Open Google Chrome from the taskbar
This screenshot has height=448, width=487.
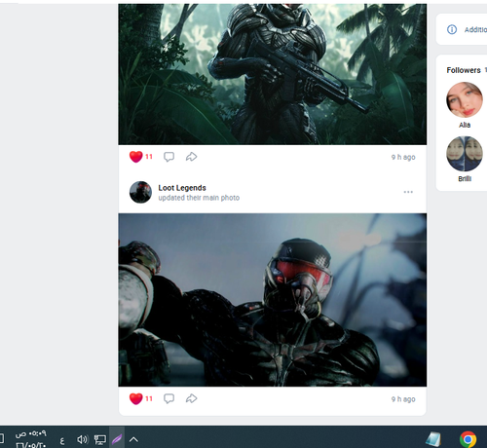click(468, 439)
